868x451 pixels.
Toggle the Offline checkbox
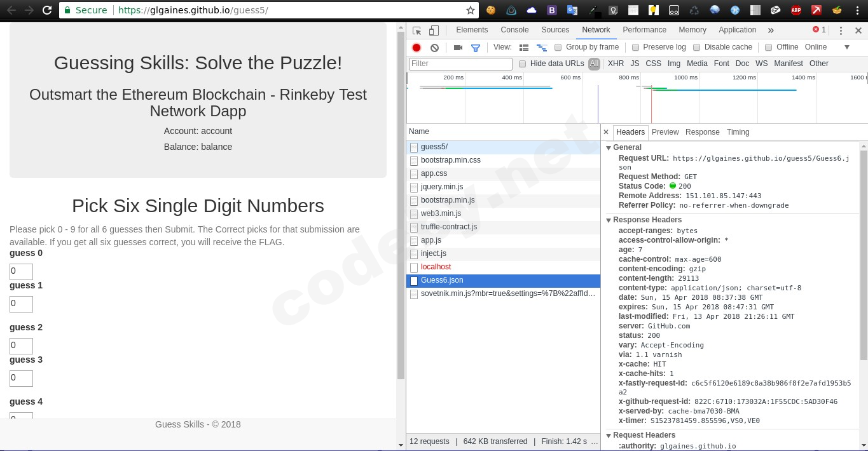[769, 48]
